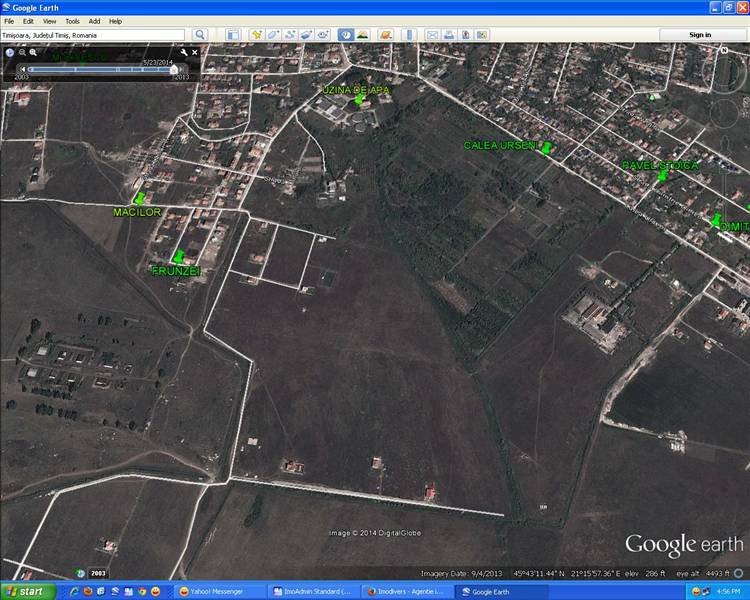Select the Add Placemark pushpin tool
This screenshot has width=750, height=600.
coord(257,35)
